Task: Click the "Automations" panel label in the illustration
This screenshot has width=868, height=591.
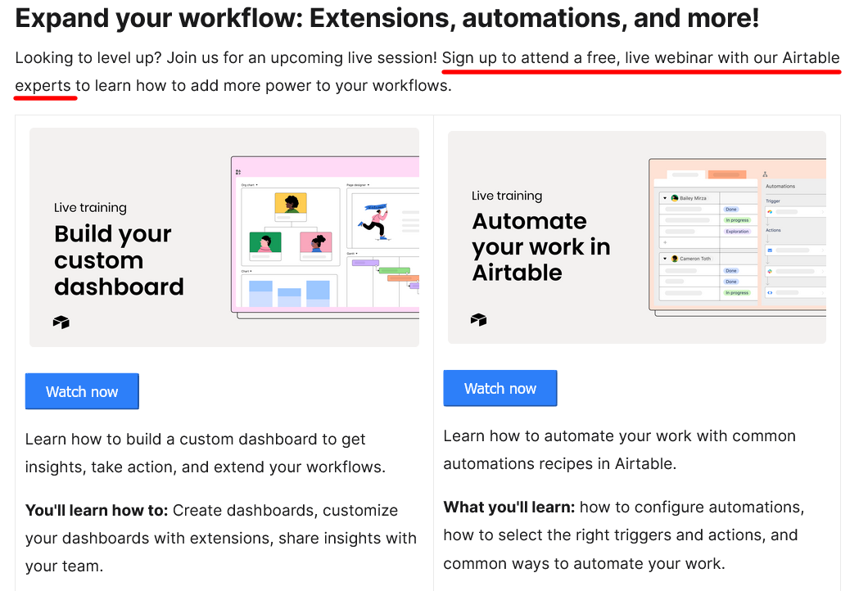Action: click(x=780, y=187)
